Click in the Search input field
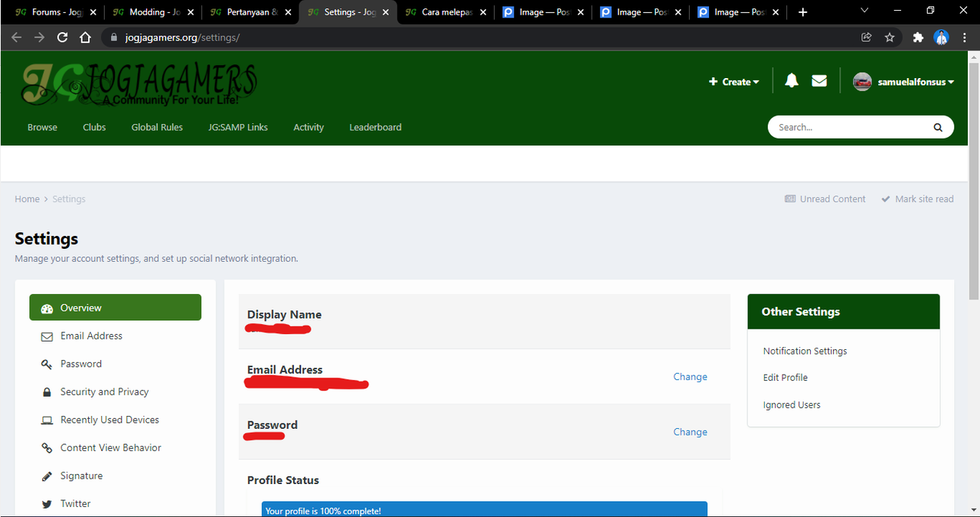980x517 pixels. (x=850, y=127)
